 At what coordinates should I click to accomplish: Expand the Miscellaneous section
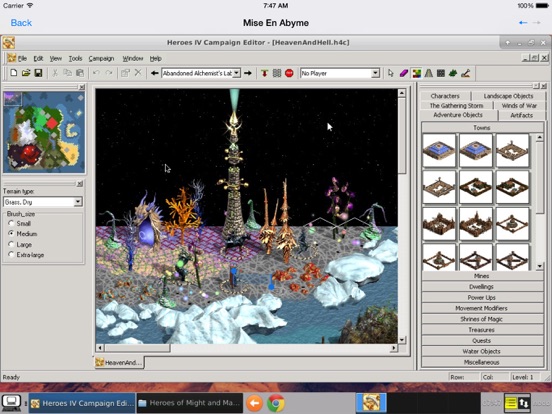coord(482,362)
